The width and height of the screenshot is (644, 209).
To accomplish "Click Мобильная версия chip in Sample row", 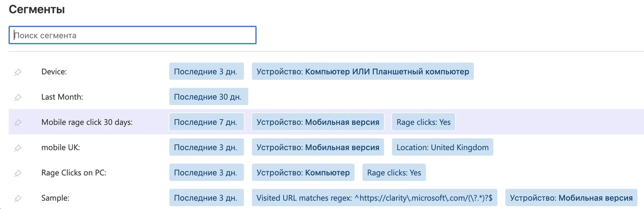I will point(571,198).
